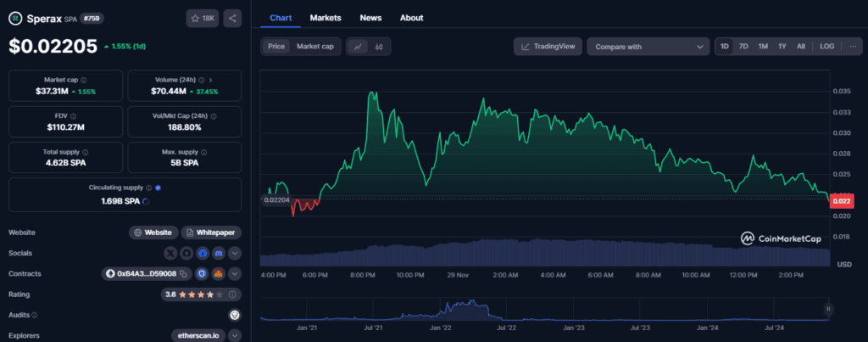Open the Compare with dropdown
868x342 pixels.
(648, 47)
